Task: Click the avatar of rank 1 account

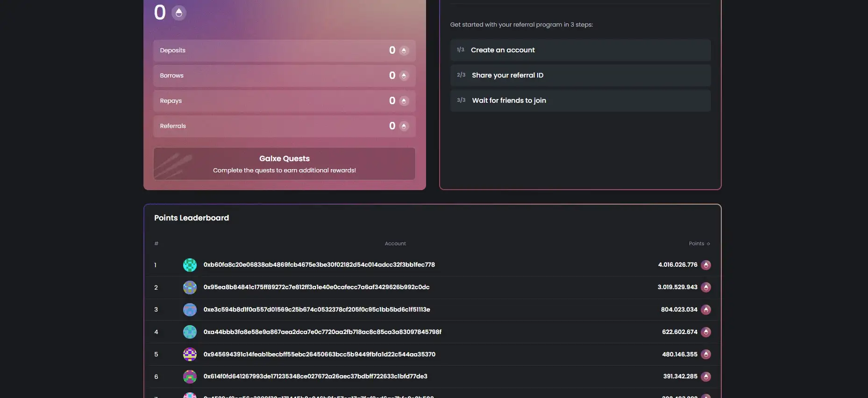Action: pos(190,265)
